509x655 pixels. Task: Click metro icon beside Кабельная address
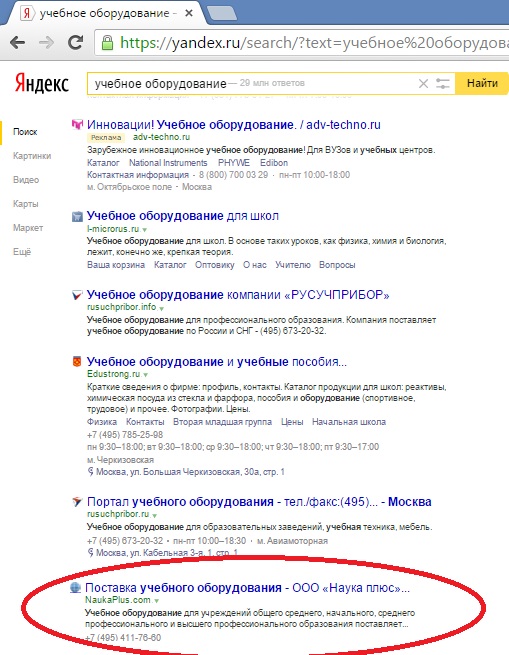coord(91,553)
